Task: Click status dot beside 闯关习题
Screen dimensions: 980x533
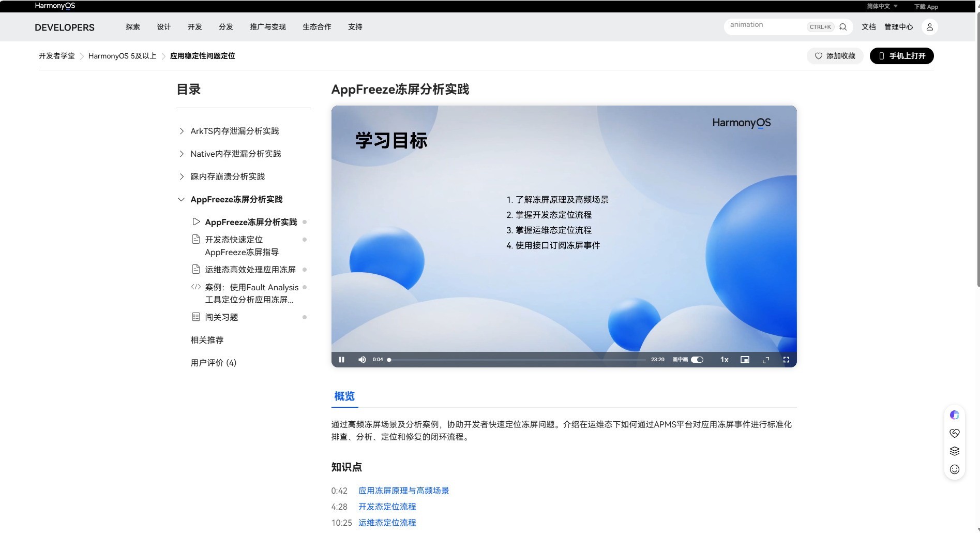Action: click(305, 317)
